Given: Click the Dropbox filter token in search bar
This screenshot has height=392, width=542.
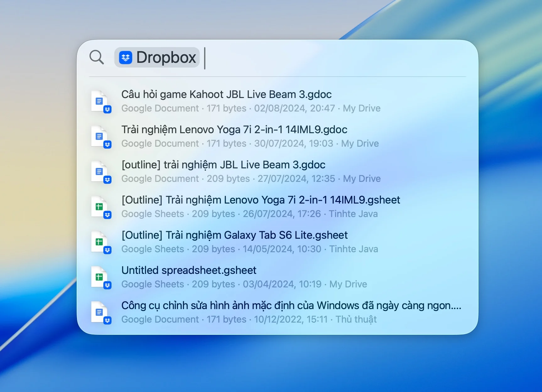Looking at the screenshot, I should coord(157,57).
